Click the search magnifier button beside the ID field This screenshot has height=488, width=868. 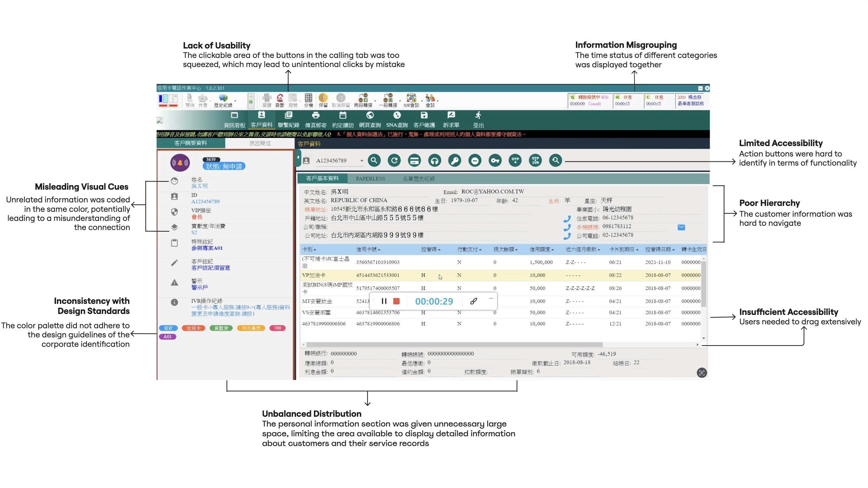click(x=374, y=161)
